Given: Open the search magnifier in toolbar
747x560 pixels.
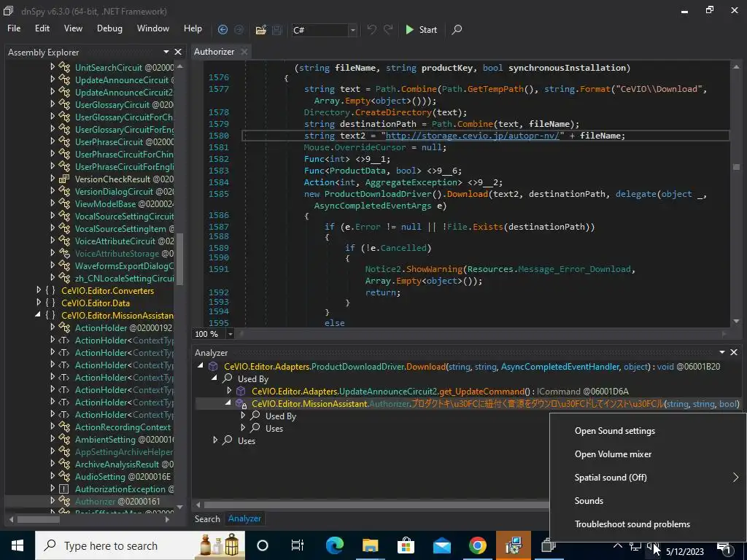Looking at the screenshot, I should pyautogui.click(x=457, y=29).
